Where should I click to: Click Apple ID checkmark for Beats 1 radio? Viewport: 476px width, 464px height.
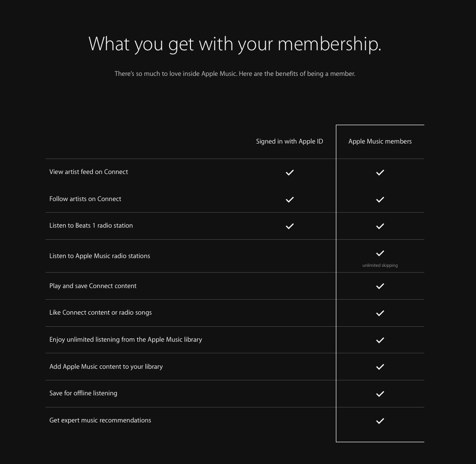point(289,226)
